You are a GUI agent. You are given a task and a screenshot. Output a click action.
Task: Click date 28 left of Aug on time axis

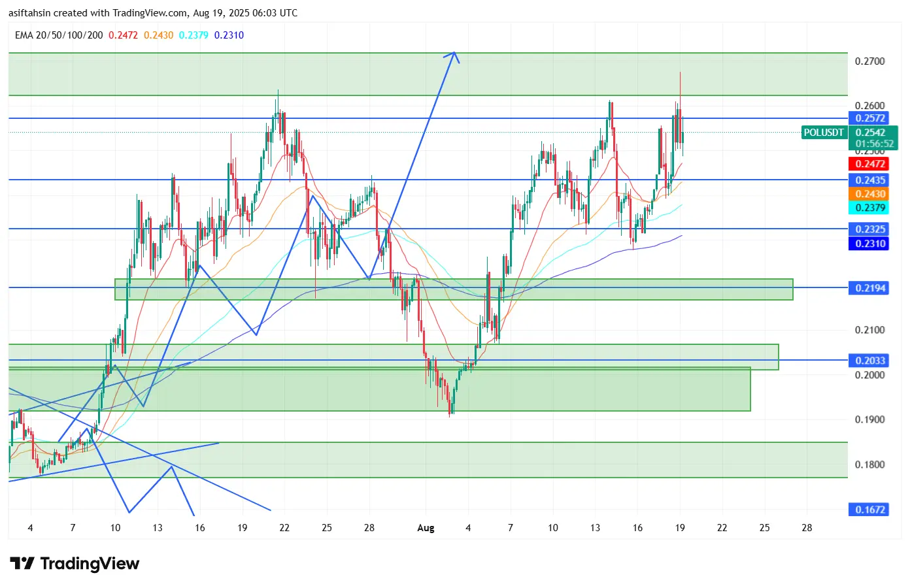pyautogui.click(x=369, y=528)
